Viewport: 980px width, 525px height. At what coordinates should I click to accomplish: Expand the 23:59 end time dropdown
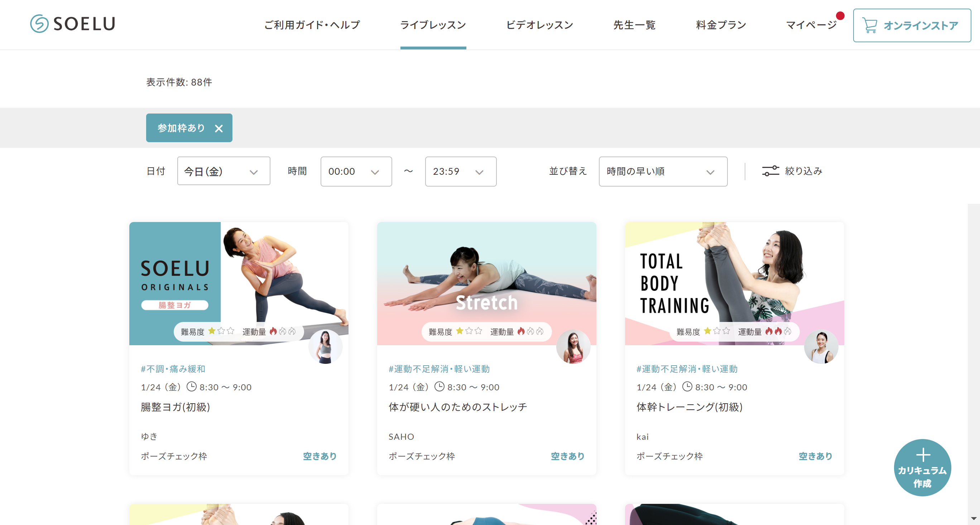[460, 172]
